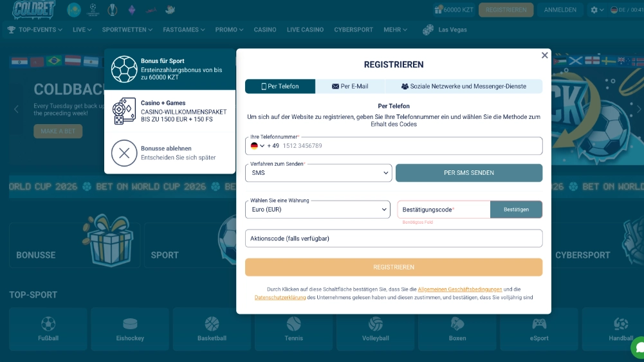Open the Cybersport menu item
Viewport: 644px width, 362px height.
(354, 30)
